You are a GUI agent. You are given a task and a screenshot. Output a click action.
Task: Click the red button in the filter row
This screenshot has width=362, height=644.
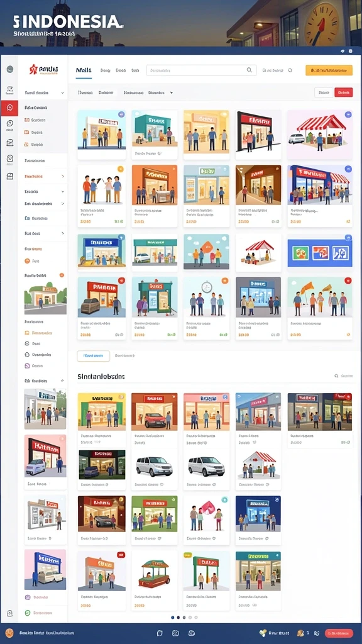pos(344,93)
